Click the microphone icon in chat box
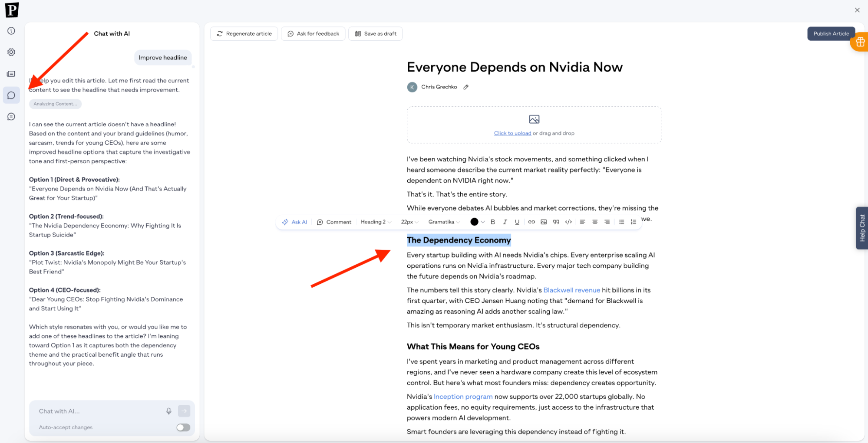Screen dimensions: 868x443 coord(169,411)
